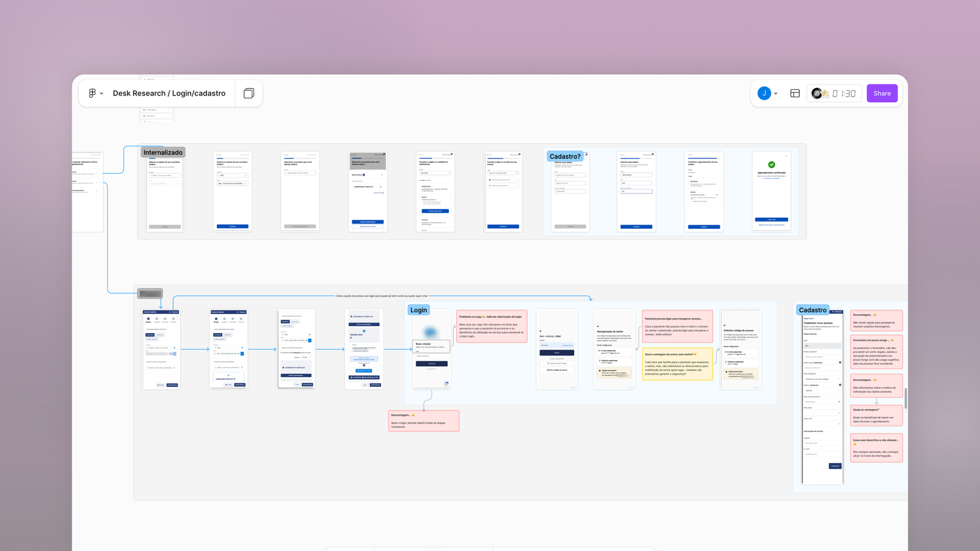Open the Figma main menu logo
This screenshot has height=551, width=980.
pyautogui.click(x=92, y=93)
